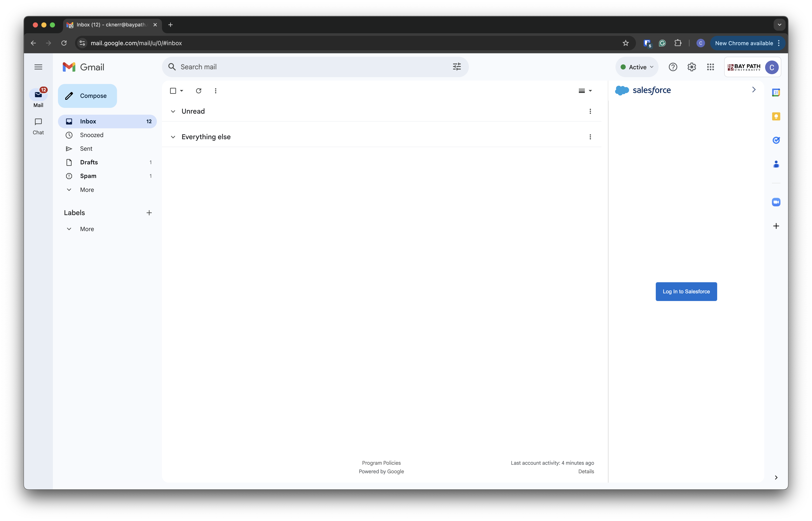Image resolution: width=812 pixels, height=521 pixels.
Task: Open Google Calendar side panel icon
Action: click(776, 92)
